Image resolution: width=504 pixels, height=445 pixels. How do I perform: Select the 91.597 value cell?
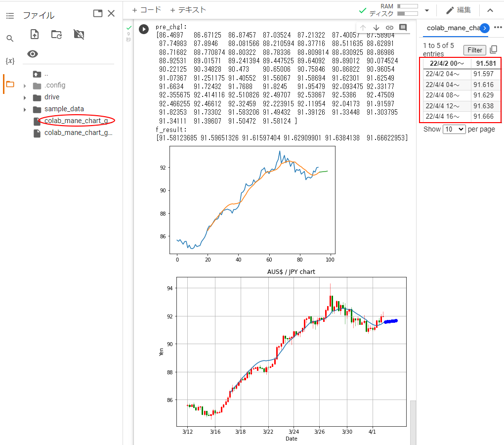coord(486,74)
